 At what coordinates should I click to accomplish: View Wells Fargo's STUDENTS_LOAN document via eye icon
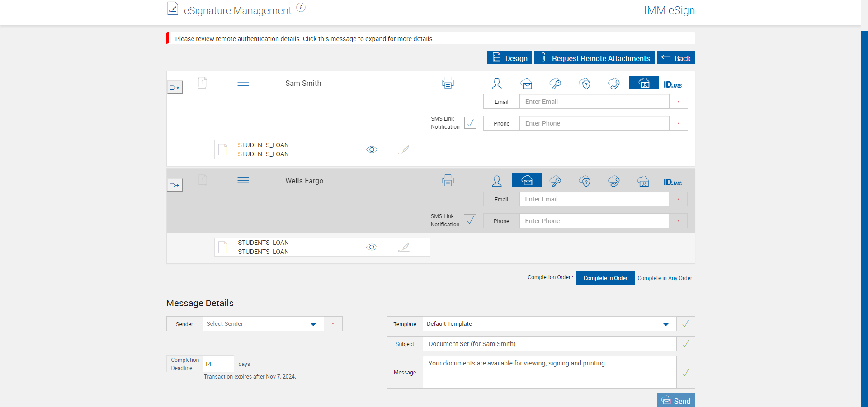point(372,247)
